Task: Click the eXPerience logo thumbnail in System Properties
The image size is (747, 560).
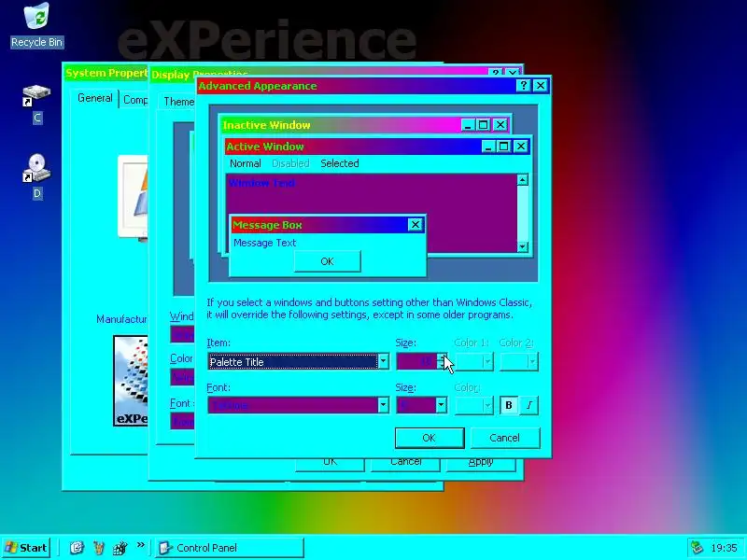Action: tap(131, 381)
